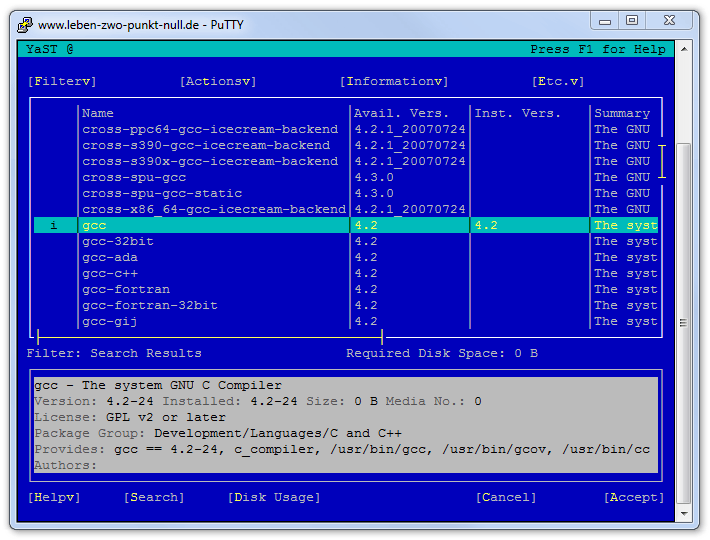Select the highlighted gcc package row
The image size is (710, 540).
[x=346, y=225]
